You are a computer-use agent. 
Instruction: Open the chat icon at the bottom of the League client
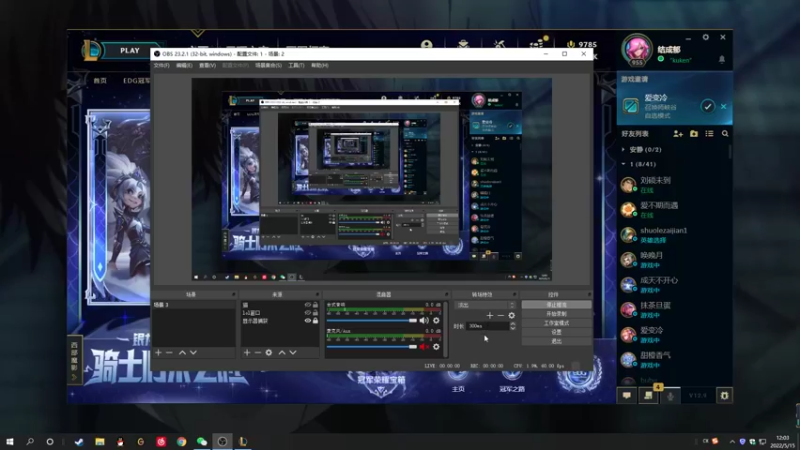(627, 395)
